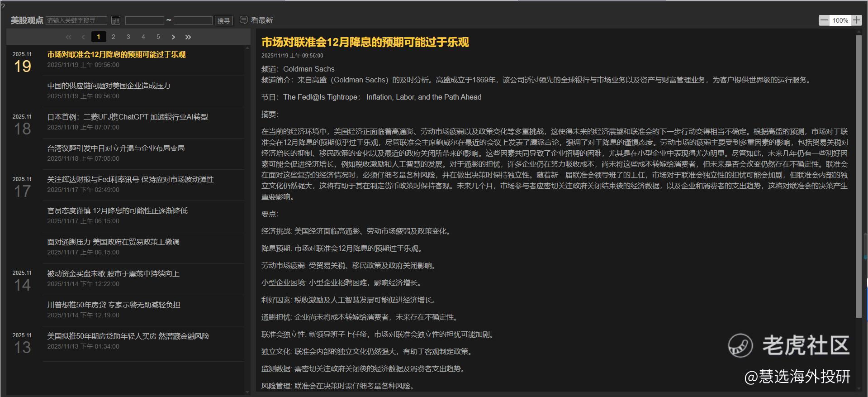Click the date marker 2025.11 17
The width and height of the screenshot is (868, 397).
[x=22, y=187]
